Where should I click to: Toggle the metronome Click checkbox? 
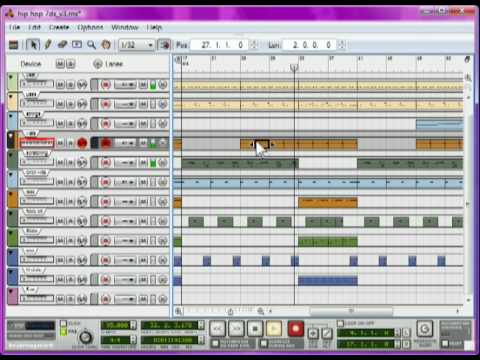pyautogui.click(x=63, y=323)
